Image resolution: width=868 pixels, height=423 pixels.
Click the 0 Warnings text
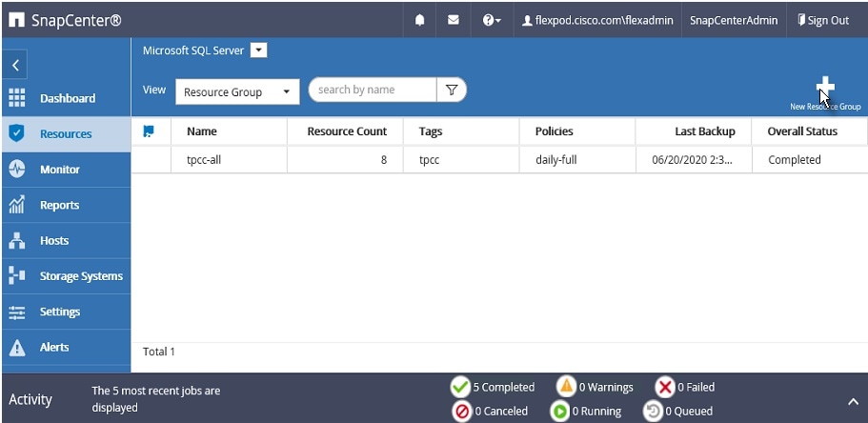click(x=606, y=387)
